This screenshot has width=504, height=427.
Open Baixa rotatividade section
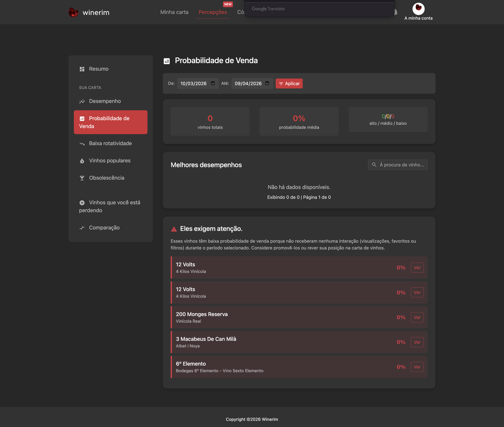tap(111, 143)
